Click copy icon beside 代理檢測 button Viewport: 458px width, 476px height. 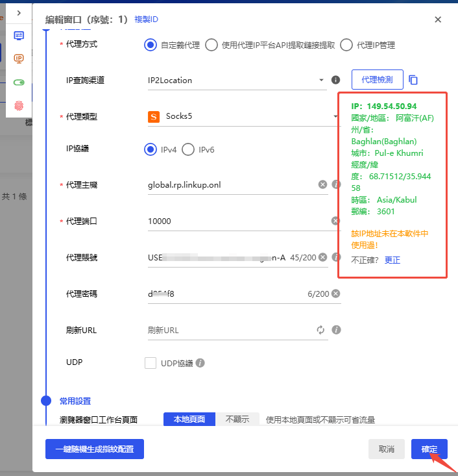click(x=413, y=80)
